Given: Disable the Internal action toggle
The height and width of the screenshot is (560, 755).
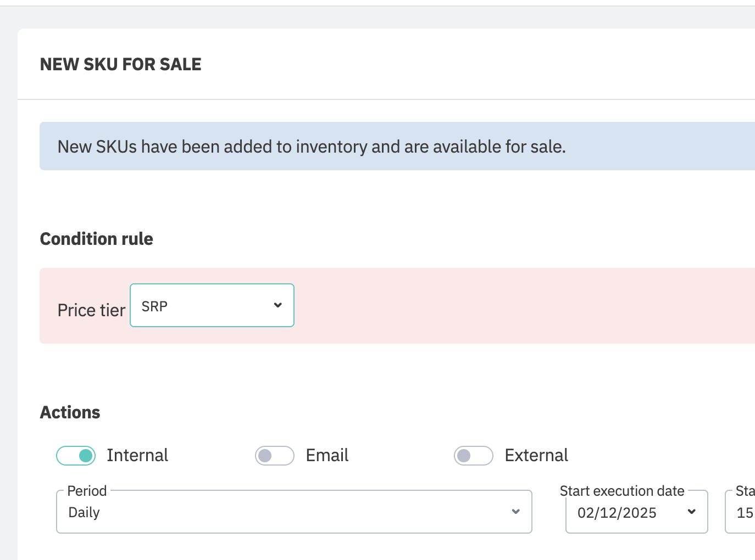Looking at the screenshot, I should (x=76, y=456).
